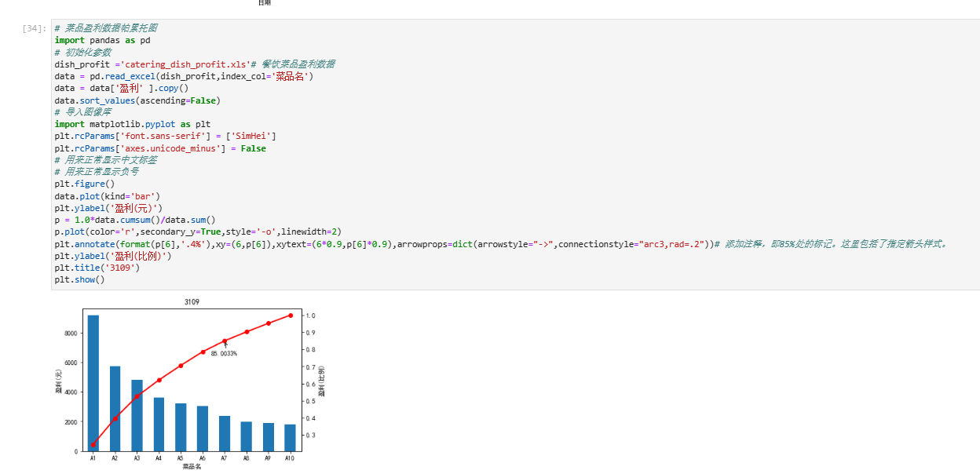Click the '1.0' right axis tick
Image resolution: width=980 pixels, height=474 pixels.
[x=311, y=315]
